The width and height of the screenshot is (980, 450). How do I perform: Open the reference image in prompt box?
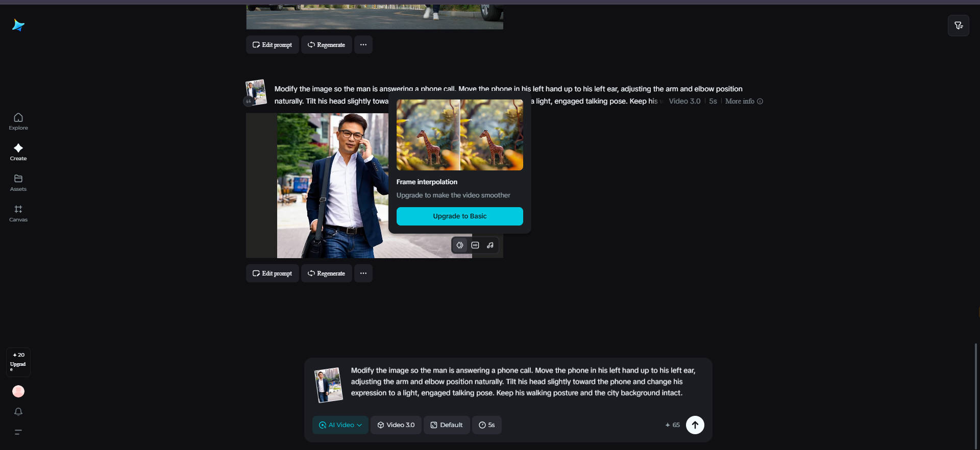click(328, 385)
